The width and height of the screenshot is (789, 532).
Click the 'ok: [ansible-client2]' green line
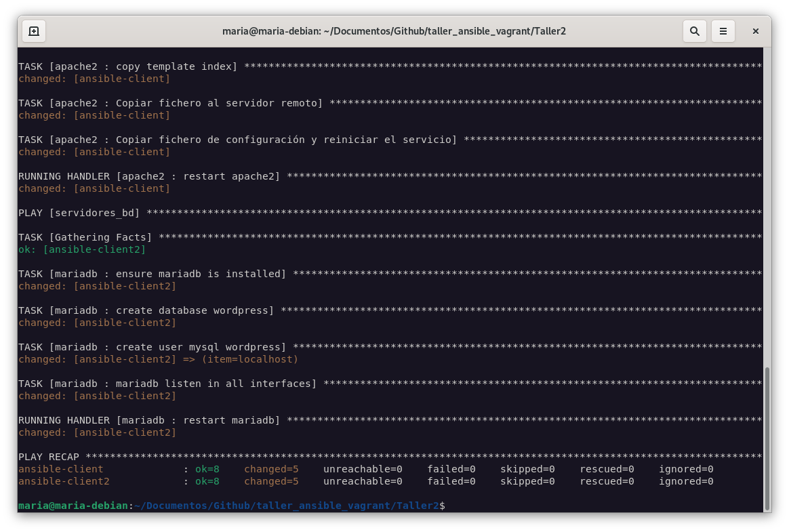(x=82, y=249)
